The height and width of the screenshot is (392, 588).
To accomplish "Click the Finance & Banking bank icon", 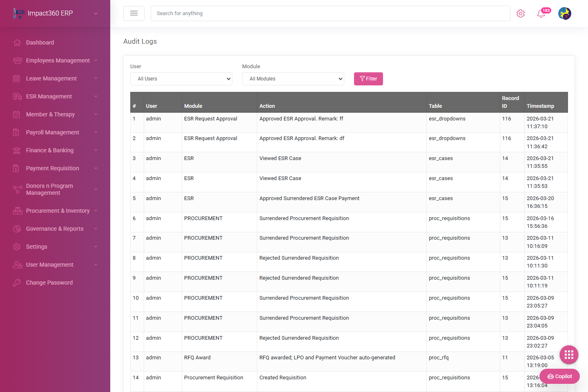I will (x=17, y=150).
